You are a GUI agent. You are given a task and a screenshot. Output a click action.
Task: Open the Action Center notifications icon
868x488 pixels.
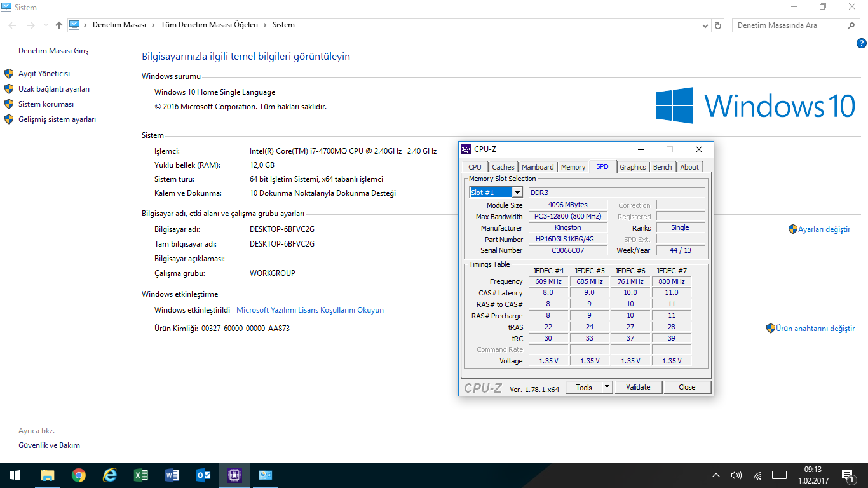tap(848, 475)
